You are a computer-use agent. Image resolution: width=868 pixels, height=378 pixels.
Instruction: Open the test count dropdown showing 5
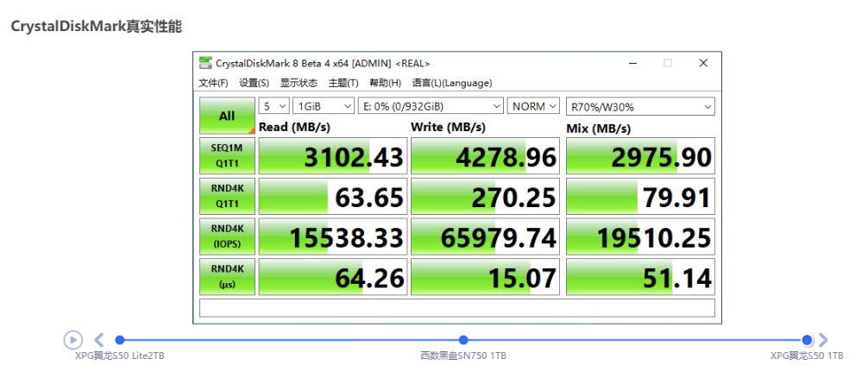[x=274, y=106]
